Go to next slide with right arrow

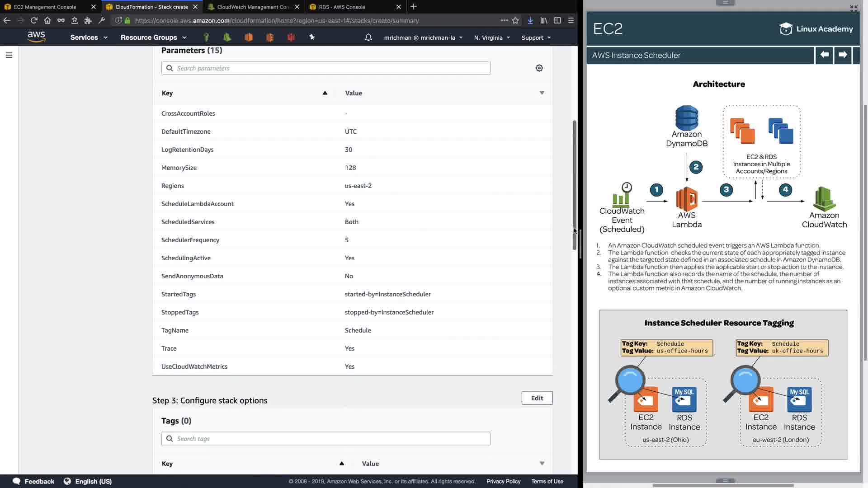click(843, 55)
